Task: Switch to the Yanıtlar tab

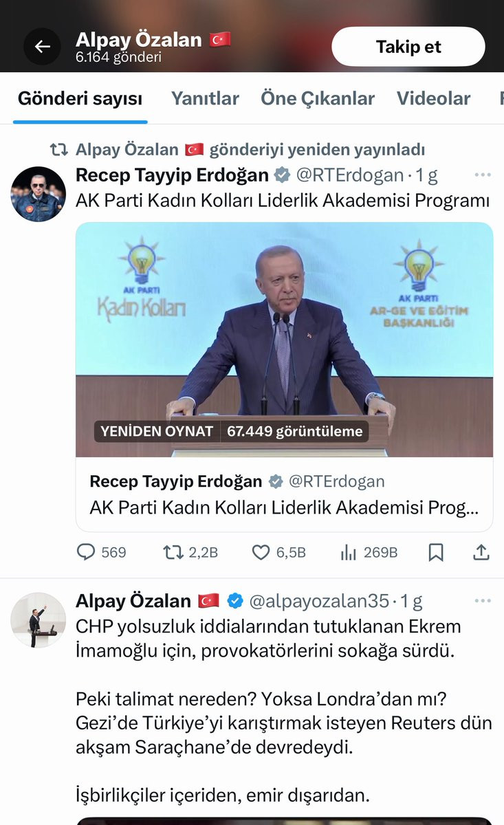Action: [x=205, y=98]
